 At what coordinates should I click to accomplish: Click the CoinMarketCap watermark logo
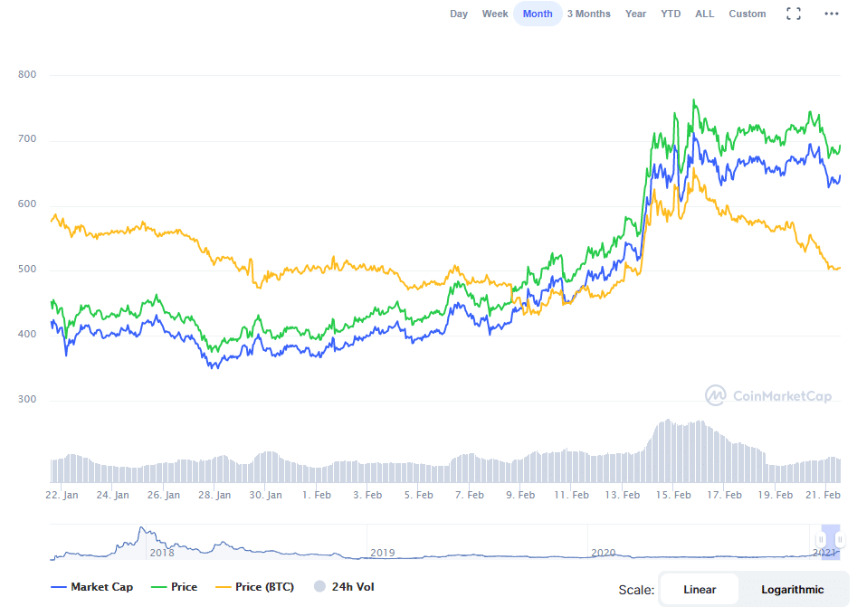point(767,395)
